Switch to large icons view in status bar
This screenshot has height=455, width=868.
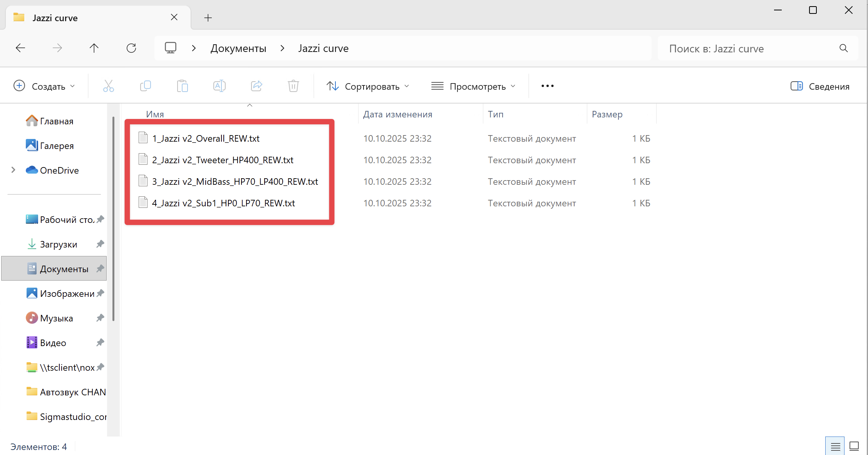[x=854, y=446]
